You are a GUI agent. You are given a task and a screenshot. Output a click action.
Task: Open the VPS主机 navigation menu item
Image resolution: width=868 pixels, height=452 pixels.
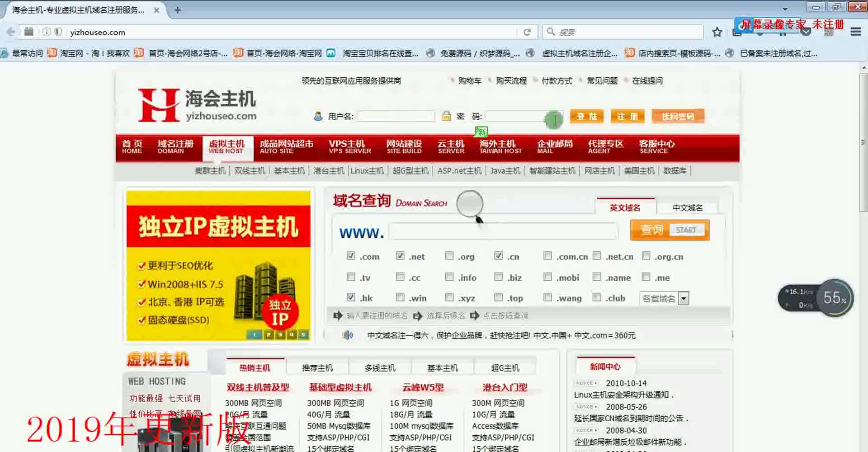348,147
